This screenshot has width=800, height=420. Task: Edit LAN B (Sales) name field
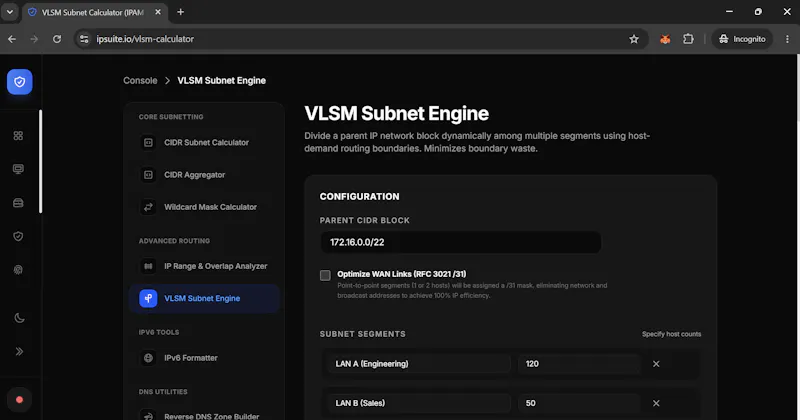pos(418,403)
